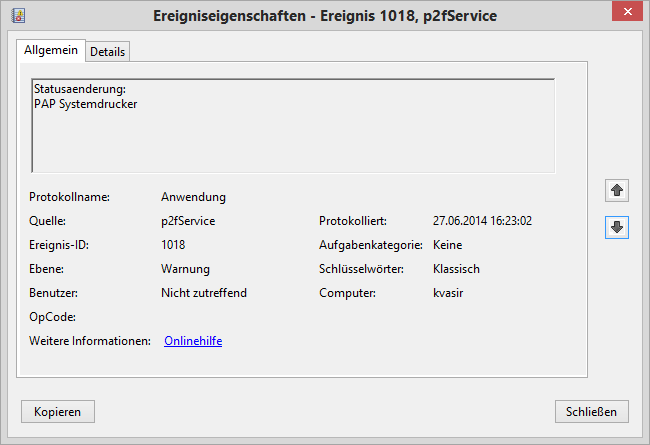Click the Computer value kvasir
This screenshot has width=650, height=445.
448,293
